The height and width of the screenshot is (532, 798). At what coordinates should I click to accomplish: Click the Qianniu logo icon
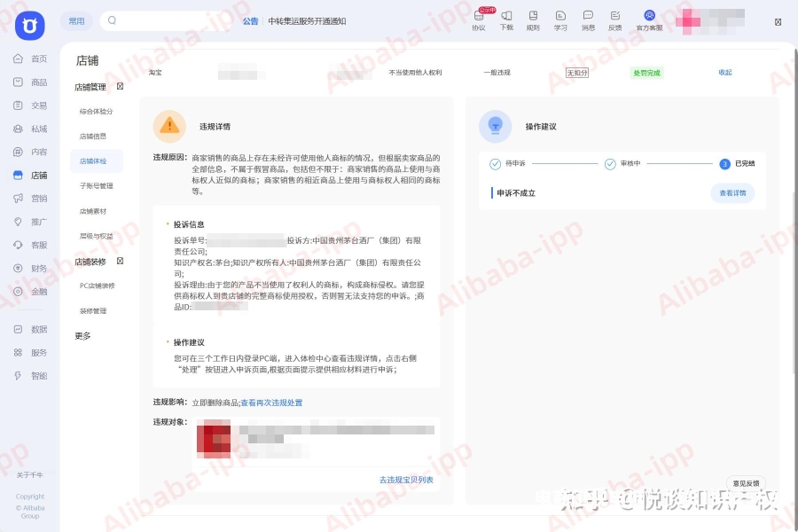pyautogui.click(x=29, y=25)
